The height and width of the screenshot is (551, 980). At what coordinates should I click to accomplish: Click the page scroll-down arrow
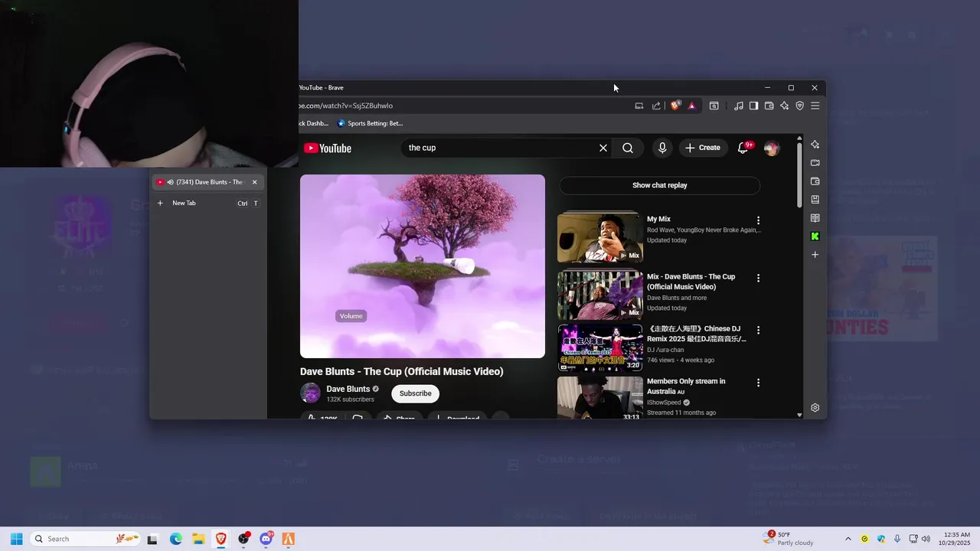point(800,415)
